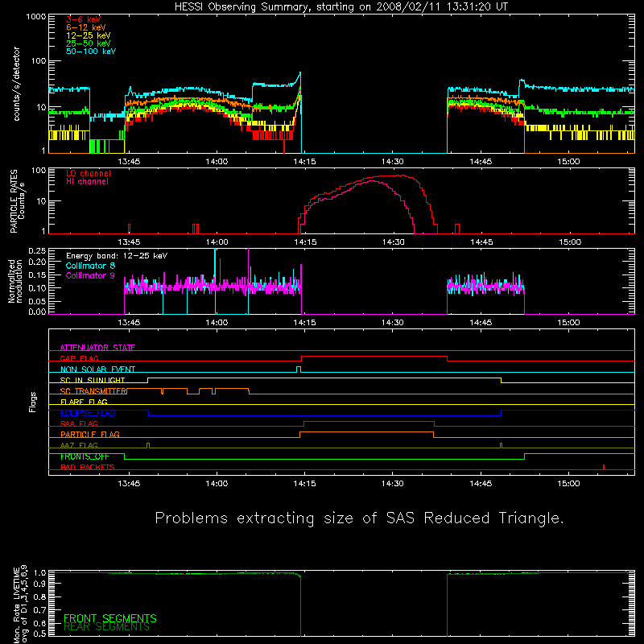This screenshot has height=644, width=644.
Task: Click the ECLIPSE FLAG label
Action: coord(88,413)
